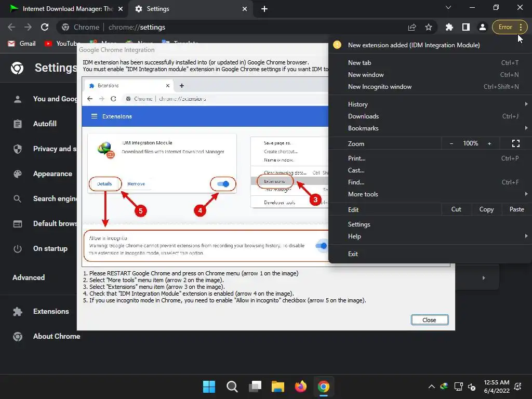Open On startup settings section

[x=40, y=248]
